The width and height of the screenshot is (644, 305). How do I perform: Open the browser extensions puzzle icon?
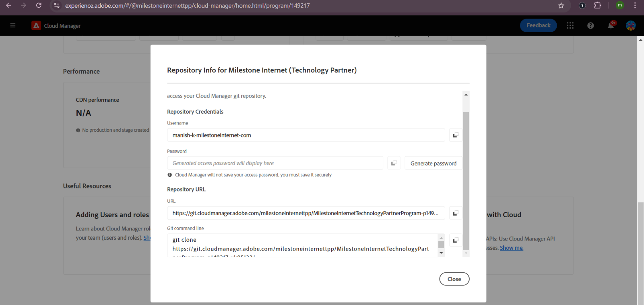coord(598,6)
